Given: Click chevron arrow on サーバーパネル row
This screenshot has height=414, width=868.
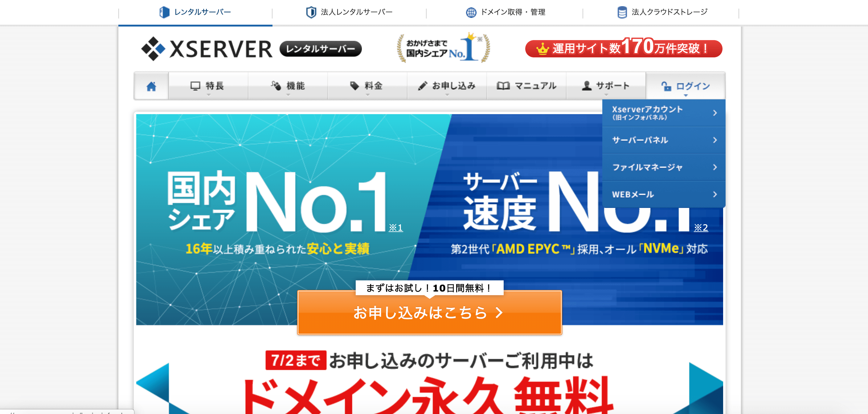Looking at the screenshot, I should (x=715, y=140).
